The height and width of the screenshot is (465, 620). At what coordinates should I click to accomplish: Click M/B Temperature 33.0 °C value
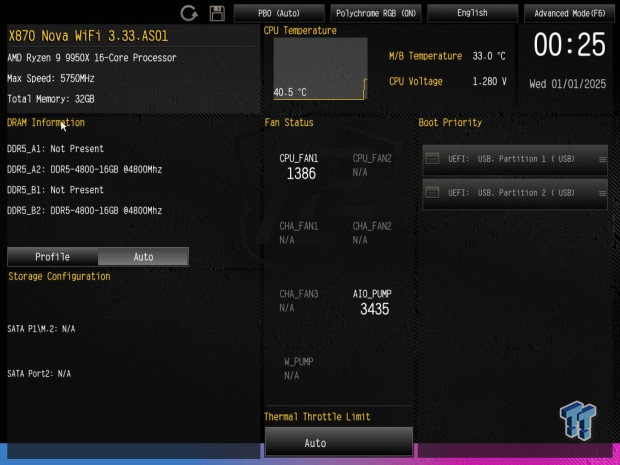[489, 56]
